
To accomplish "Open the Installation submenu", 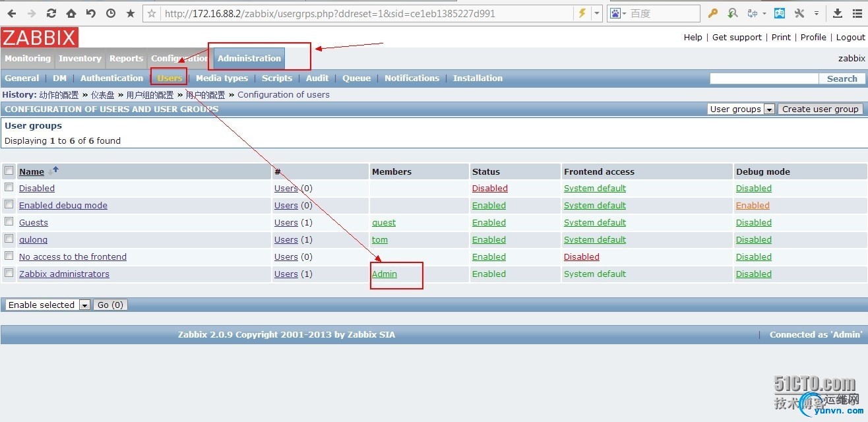I will tap(478, 78).
